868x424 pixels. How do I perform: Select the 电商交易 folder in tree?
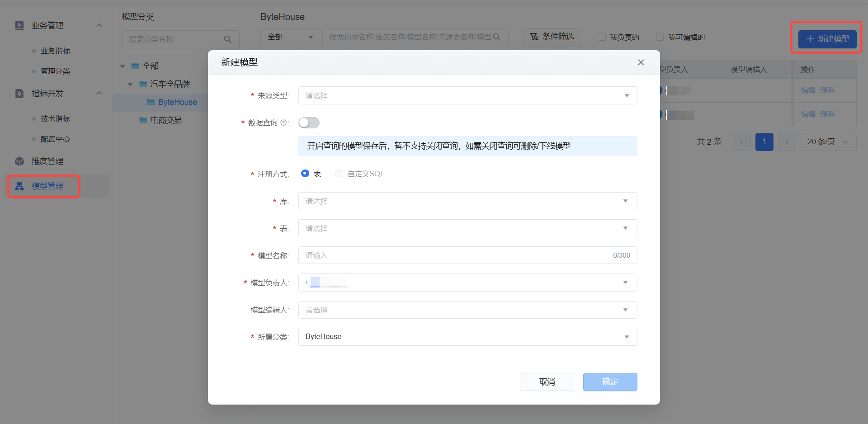(165, 120)
